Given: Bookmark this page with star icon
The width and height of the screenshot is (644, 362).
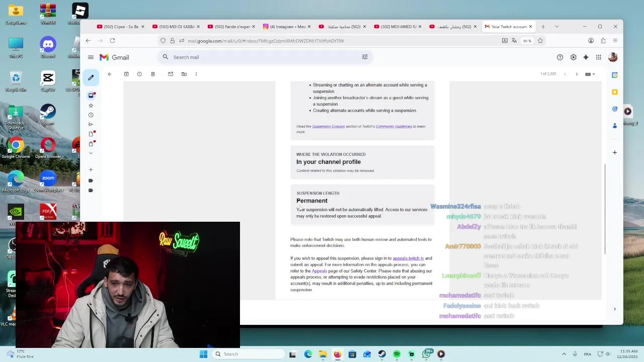Looking at the screenshot, I should [x=540, y=41].
